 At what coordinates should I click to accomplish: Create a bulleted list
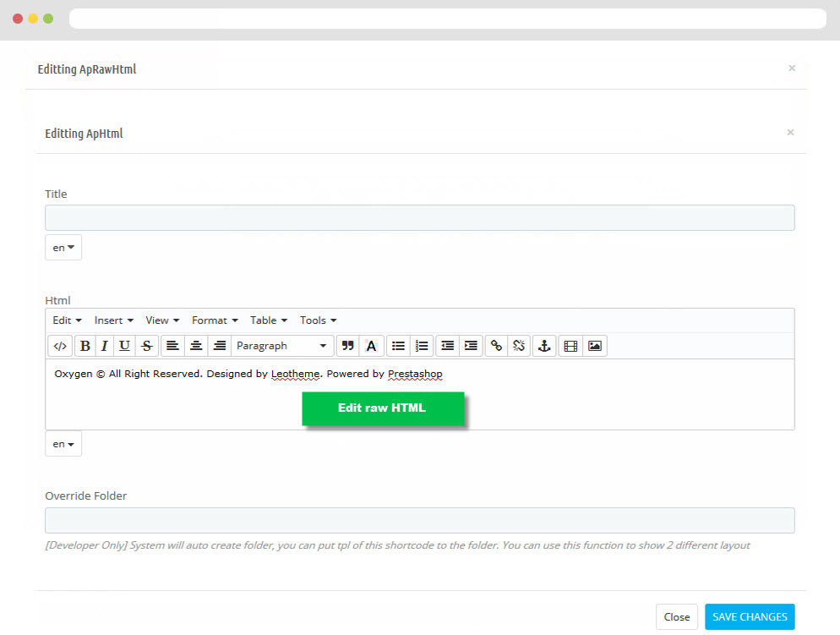coord(398,346)
